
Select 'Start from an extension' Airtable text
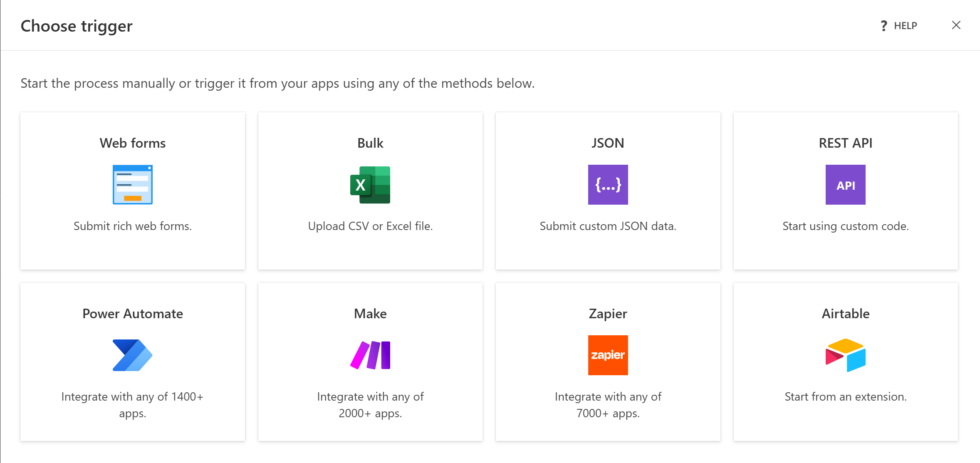[845, 396]
